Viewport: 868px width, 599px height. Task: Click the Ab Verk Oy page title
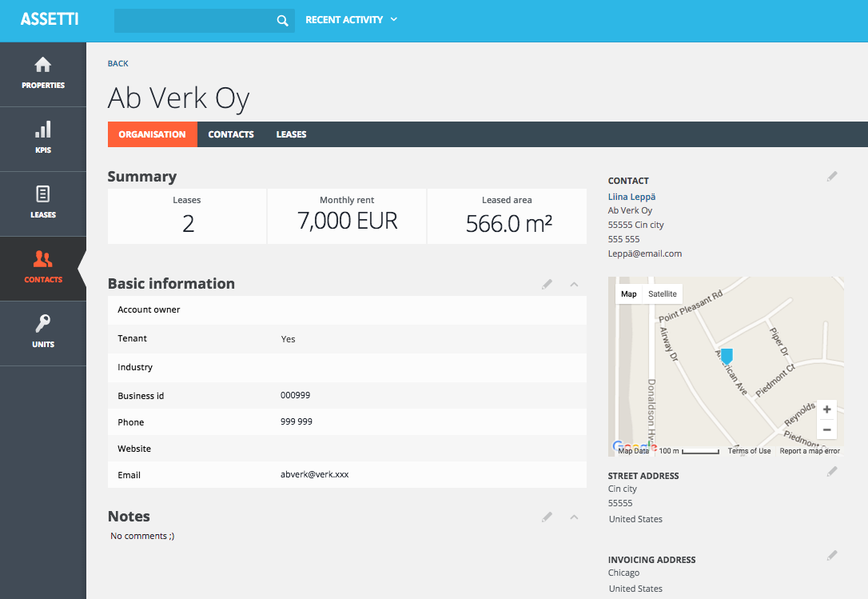pyautogui.click(x=179, y=98)
